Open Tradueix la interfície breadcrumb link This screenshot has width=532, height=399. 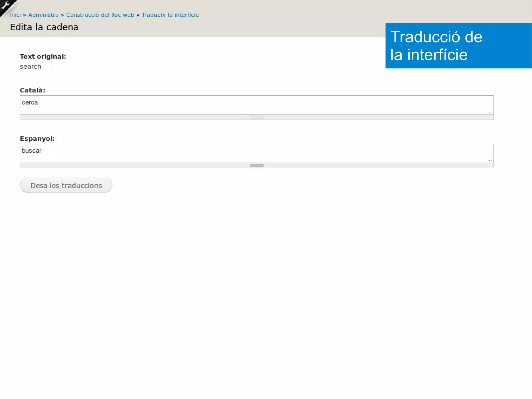pyautogui.click(x=170, y=15)
